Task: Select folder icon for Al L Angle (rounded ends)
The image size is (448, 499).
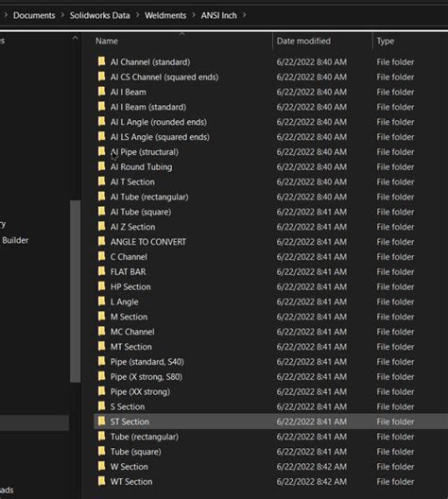Action: [x=101, y=121]
